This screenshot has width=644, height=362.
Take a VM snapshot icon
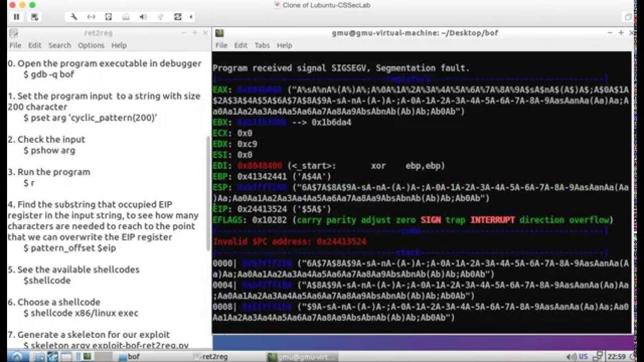(x=34, y=17)
